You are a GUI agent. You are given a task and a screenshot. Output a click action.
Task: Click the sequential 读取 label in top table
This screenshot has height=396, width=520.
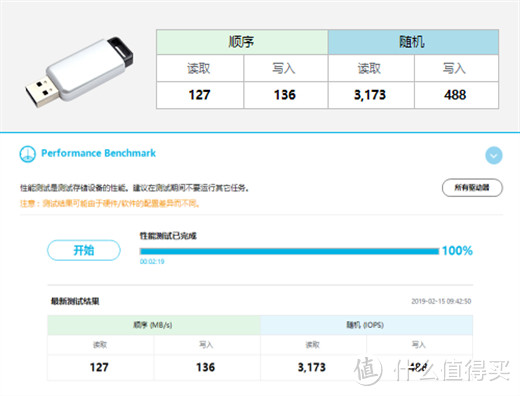199,68
